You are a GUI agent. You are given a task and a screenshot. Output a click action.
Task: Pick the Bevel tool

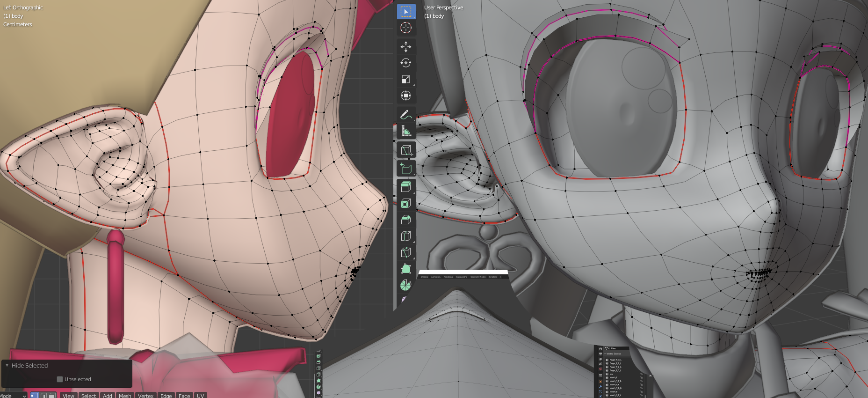pyautogui.click(x=406, y=219)
